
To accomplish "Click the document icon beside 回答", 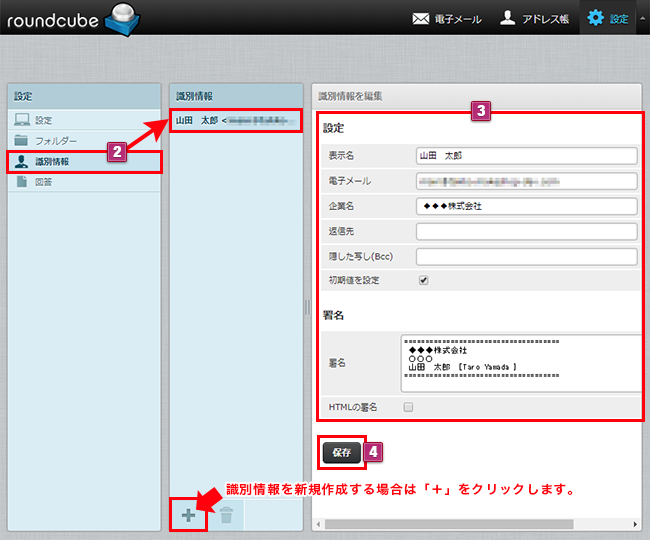I will tap(22, 182).
